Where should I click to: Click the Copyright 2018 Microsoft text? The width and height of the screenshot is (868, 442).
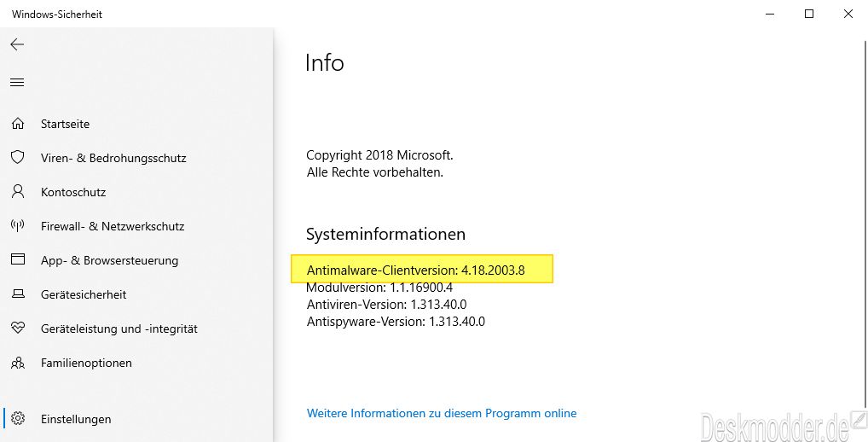[379, 155]
